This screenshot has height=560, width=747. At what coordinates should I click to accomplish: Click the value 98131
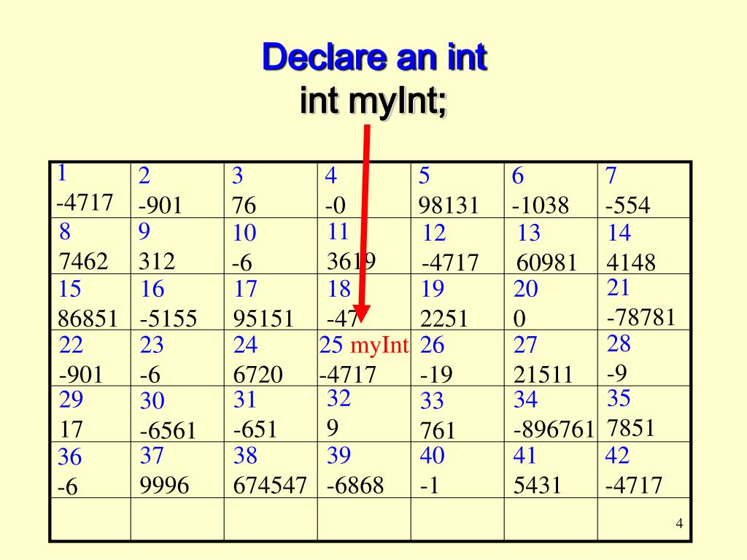coord(449,205)
